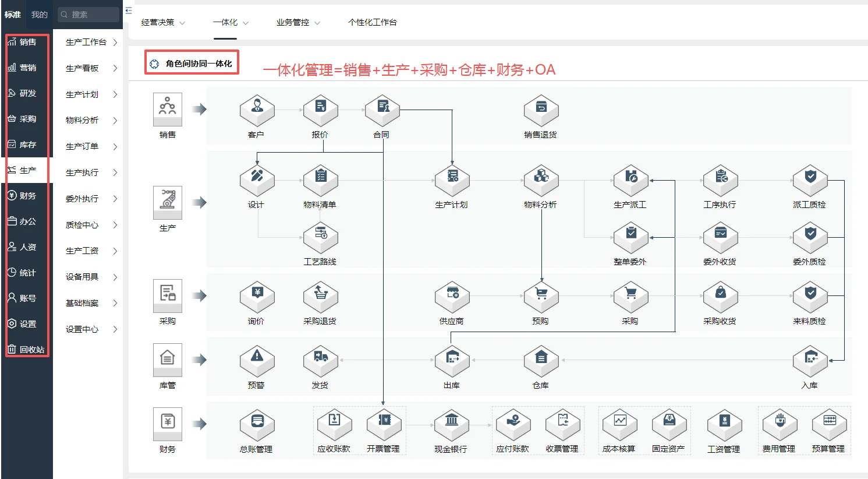Viewport: 868px width, 479px height.
Task: Click the 回收站 recycle bin icon
Action: pyautogui.click(x=27, y=349)
